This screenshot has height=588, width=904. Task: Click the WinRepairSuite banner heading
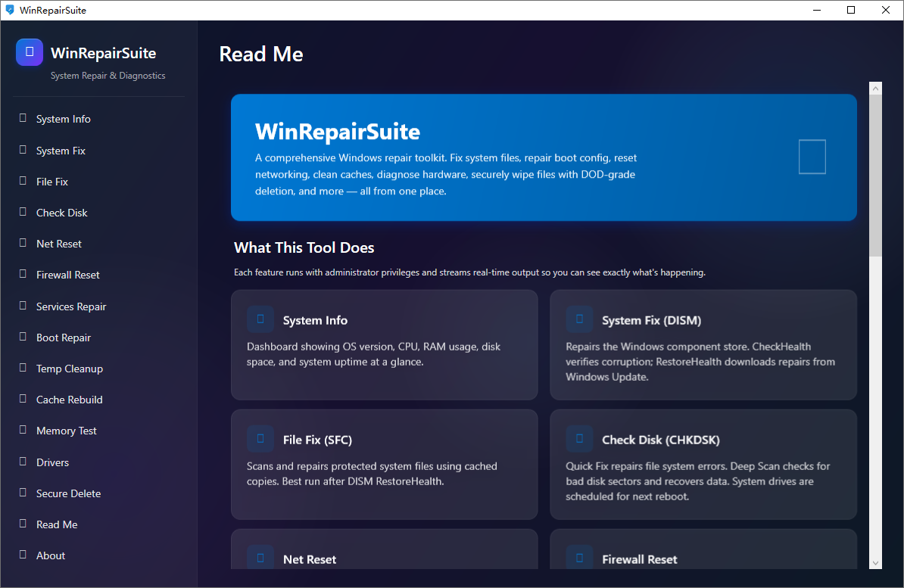[x=337, y=132]
